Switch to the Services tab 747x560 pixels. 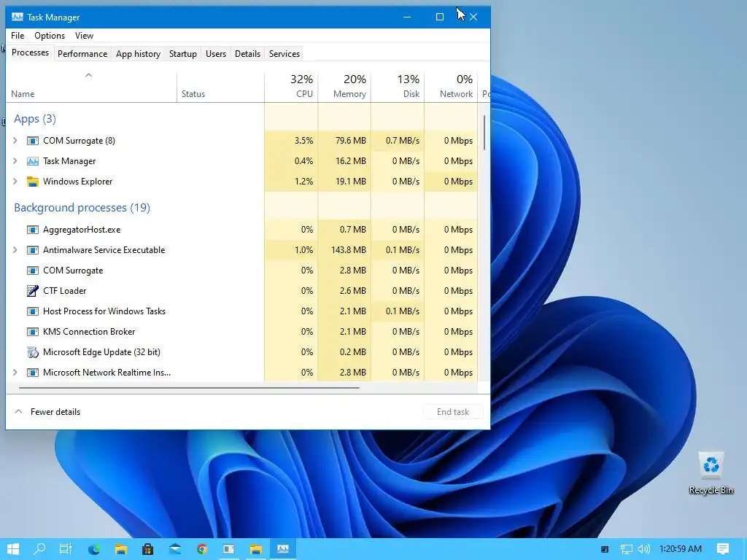pos(285,54)
